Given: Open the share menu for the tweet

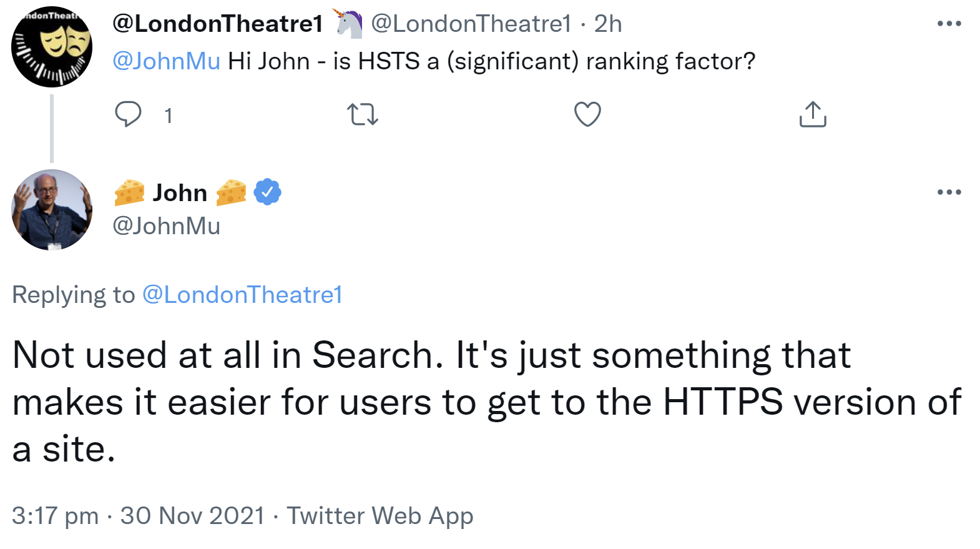Looking at the screenshot, I should (813, 114).
